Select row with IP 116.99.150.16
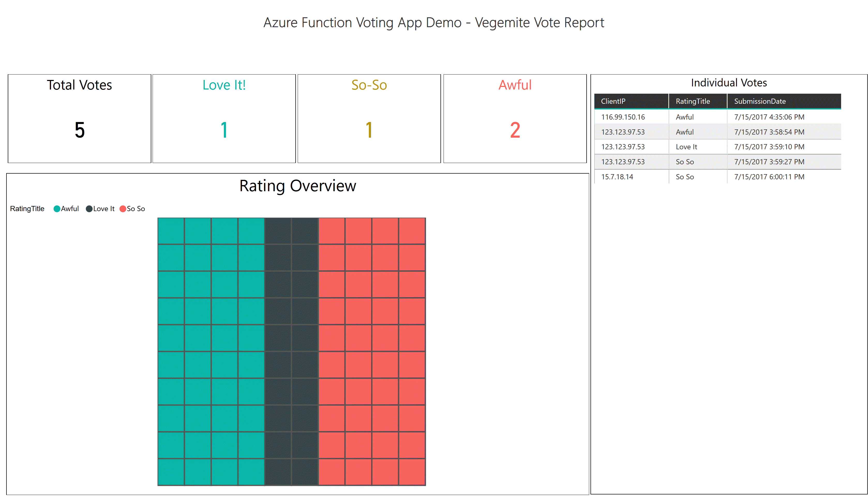The width and height of the screenshot is (868, 496). coord(623,117)
